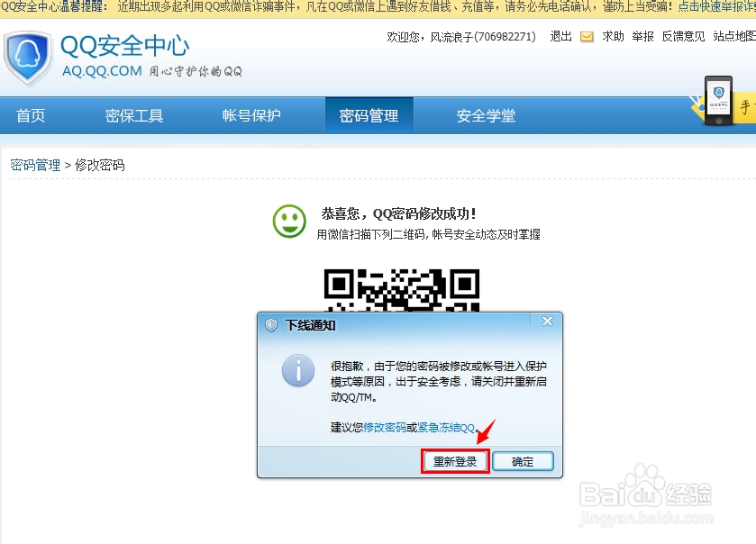The image size is (756, 544).
Task: Open the 举报 report link
Action: pos(642,37)
